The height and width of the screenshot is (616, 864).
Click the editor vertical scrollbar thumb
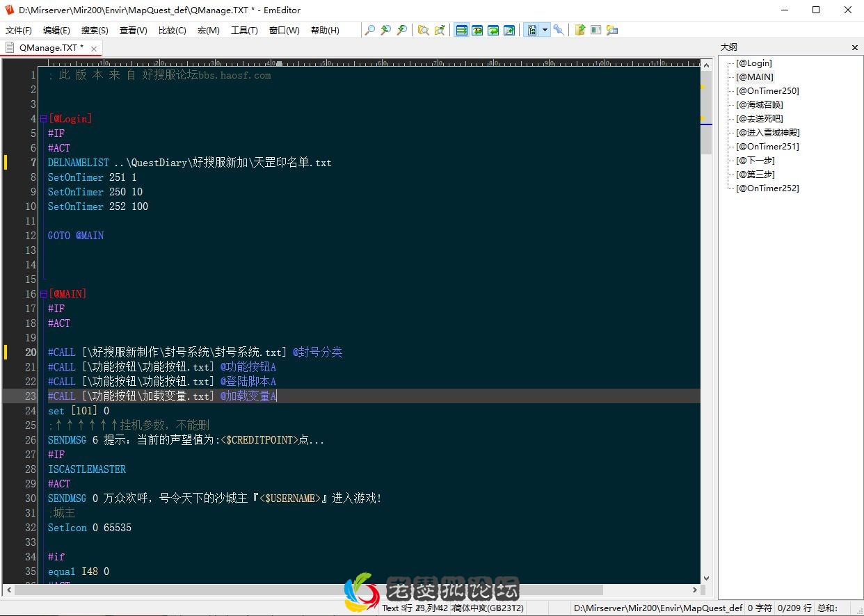coord(706,113)
